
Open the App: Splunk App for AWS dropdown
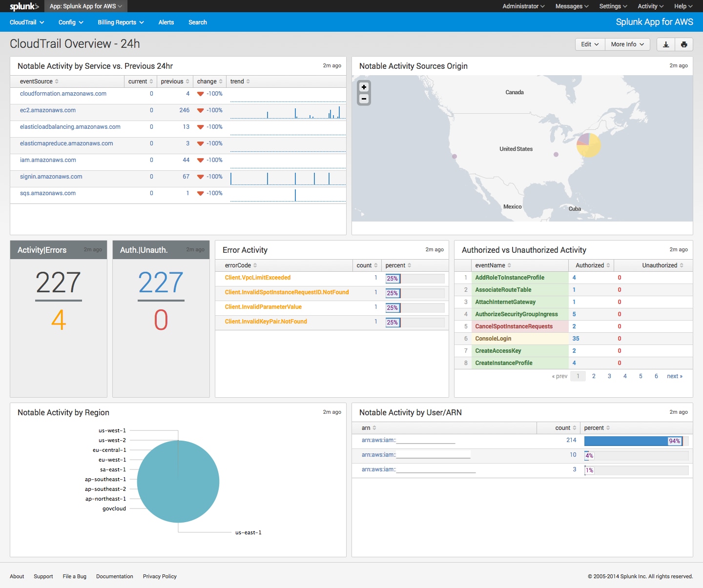[x=85, y=6]
